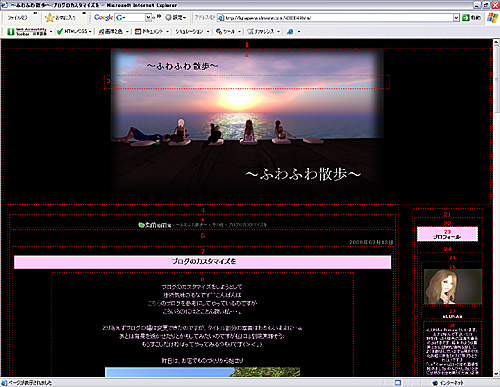Viewport: 500px width, 387px height.
Task: Open the ファイル menu
Action: [17, 18]
